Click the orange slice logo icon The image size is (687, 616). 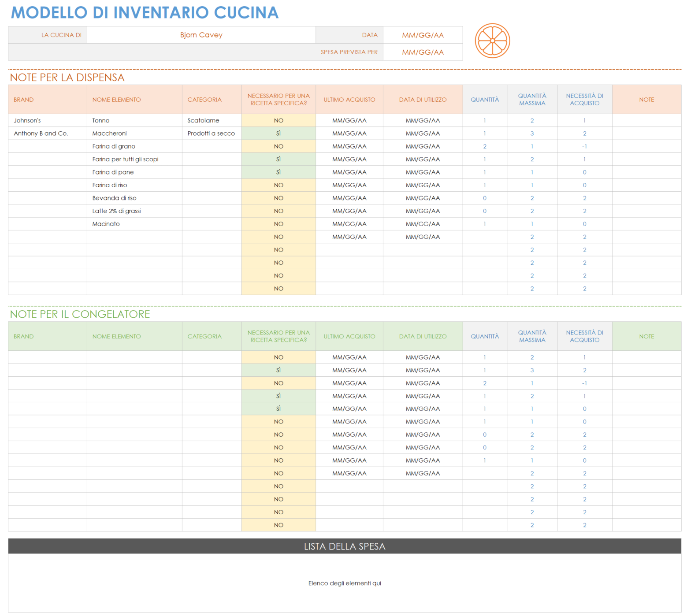pyautogui.click(x=492, y=41)
